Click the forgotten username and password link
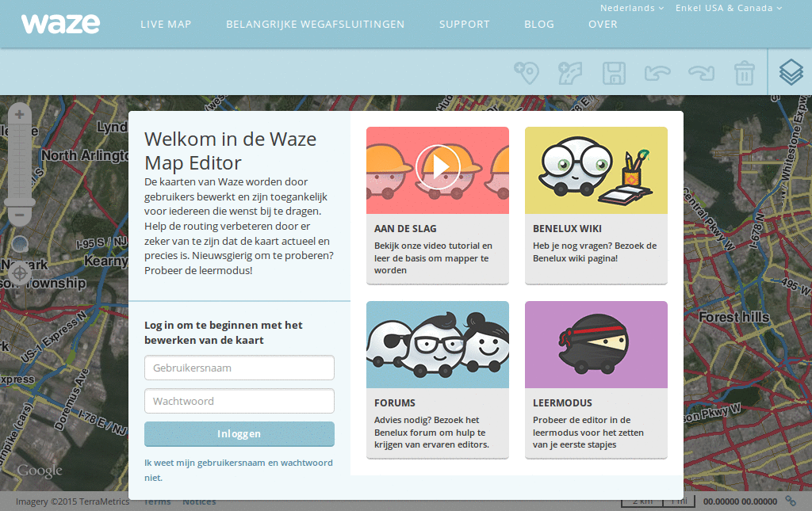 tap(239, 469)
